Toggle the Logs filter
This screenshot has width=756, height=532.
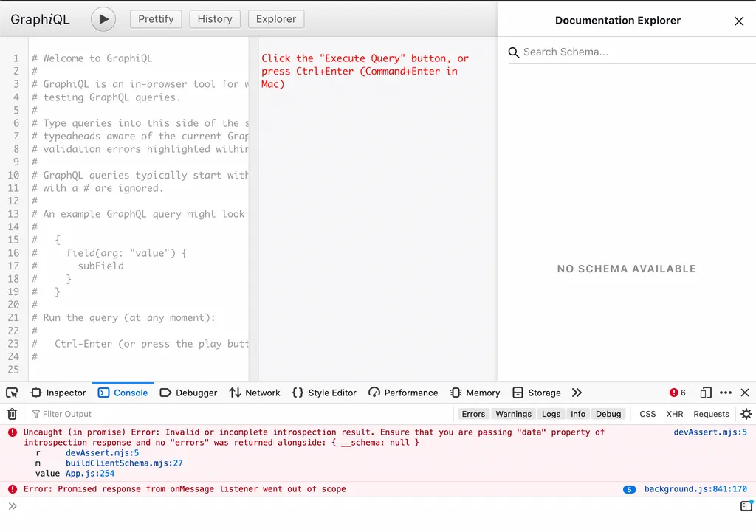pyautogui.click(x=551, y=414)
